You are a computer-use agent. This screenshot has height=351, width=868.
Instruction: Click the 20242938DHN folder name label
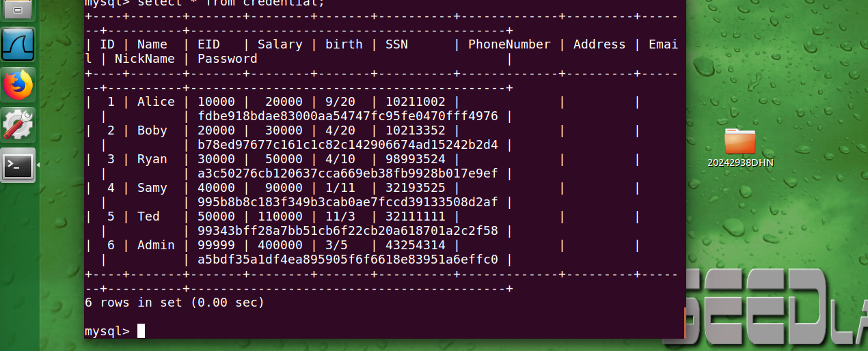(740, 163)
